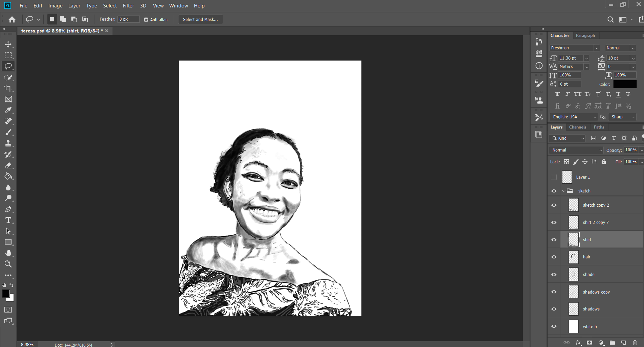This screenshot has width=644, height=347.
Task: Switch to the Channels tab
Action: pos(578,127)
